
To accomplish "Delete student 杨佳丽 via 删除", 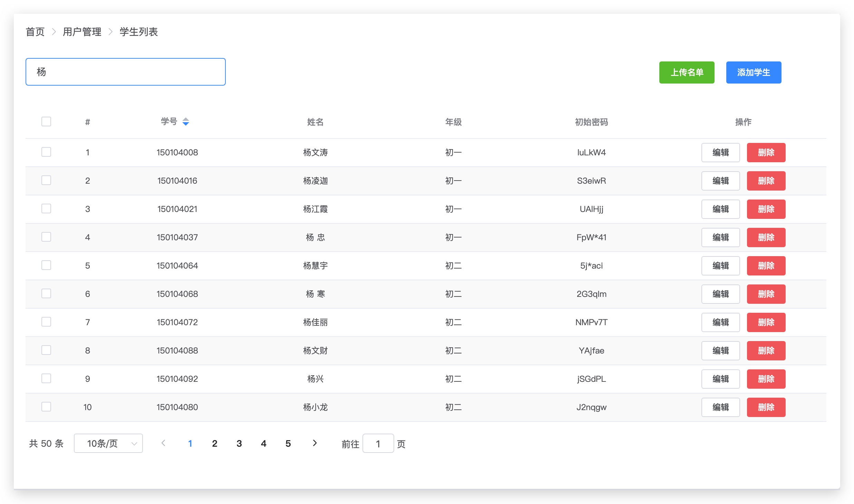I will coord(766,322).
